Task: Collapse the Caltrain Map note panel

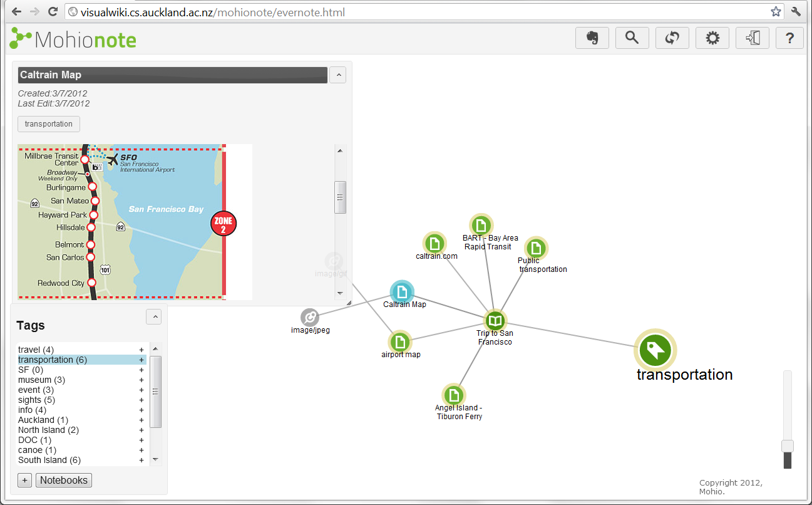Action: 337,75
